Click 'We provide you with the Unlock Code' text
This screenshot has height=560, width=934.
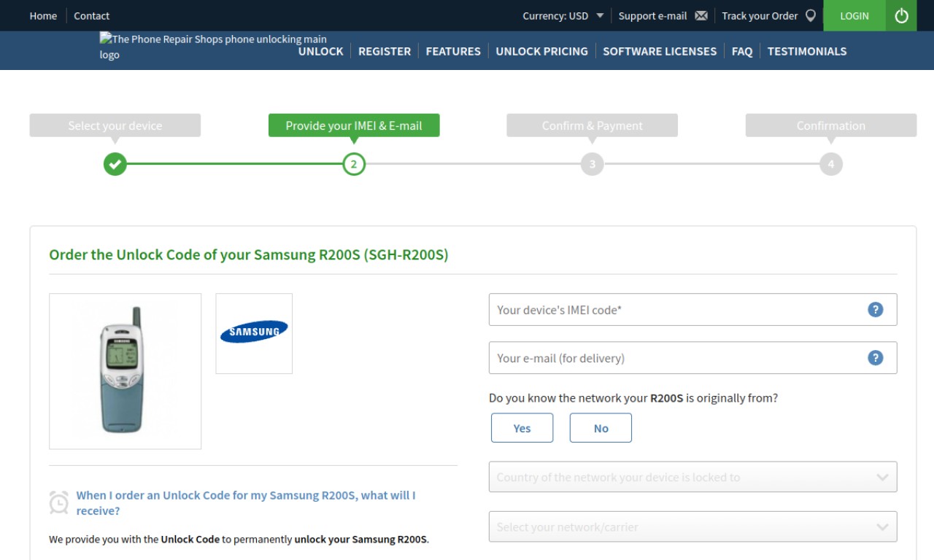coord(239,540)
